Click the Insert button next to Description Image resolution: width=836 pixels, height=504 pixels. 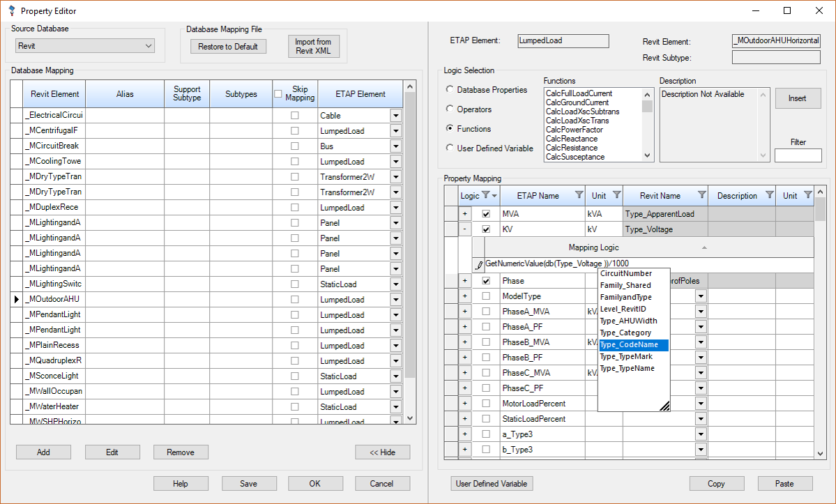[x=798, y=98]
